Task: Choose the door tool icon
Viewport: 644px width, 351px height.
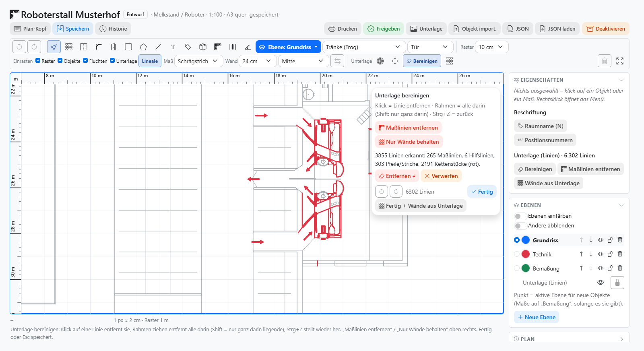Action: pos(114,47)
